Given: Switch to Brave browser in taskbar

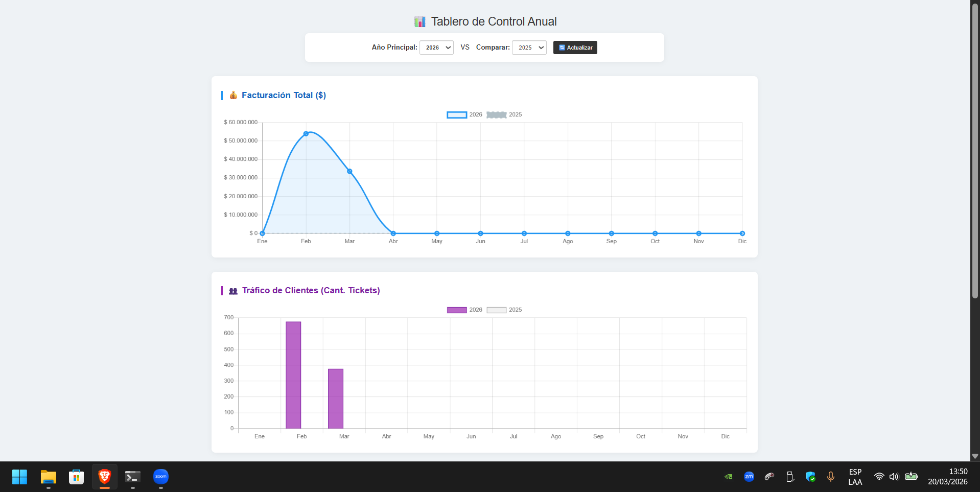Looking at the screenshot, I should coord(105,477).
